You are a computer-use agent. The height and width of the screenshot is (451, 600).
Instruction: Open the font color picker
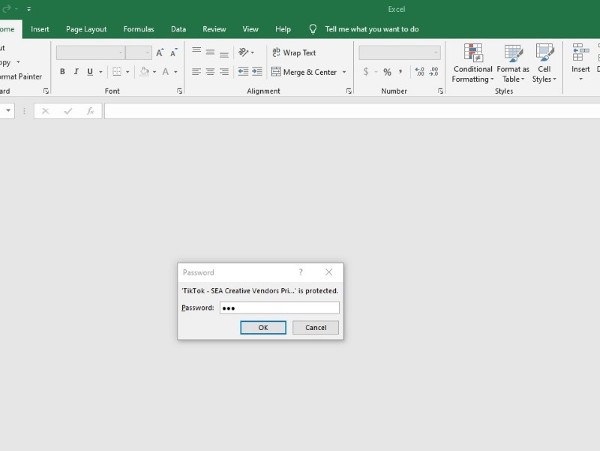177,72
